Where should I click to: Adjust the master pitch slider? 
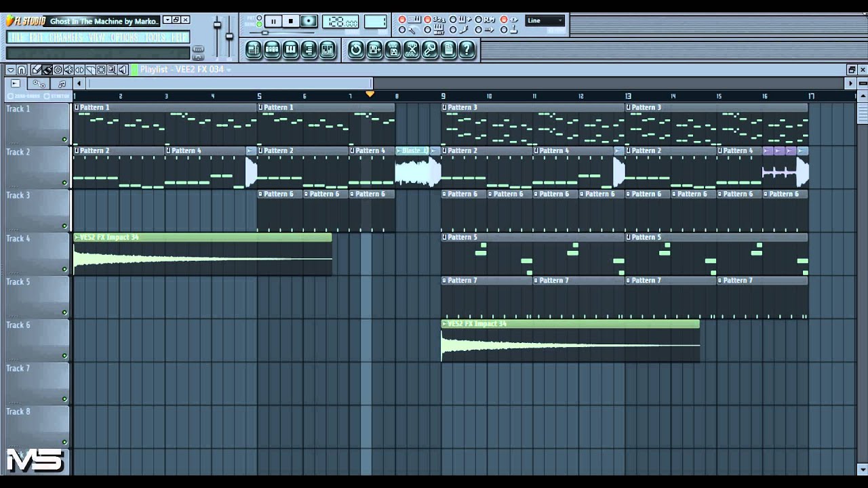[229, 36]
